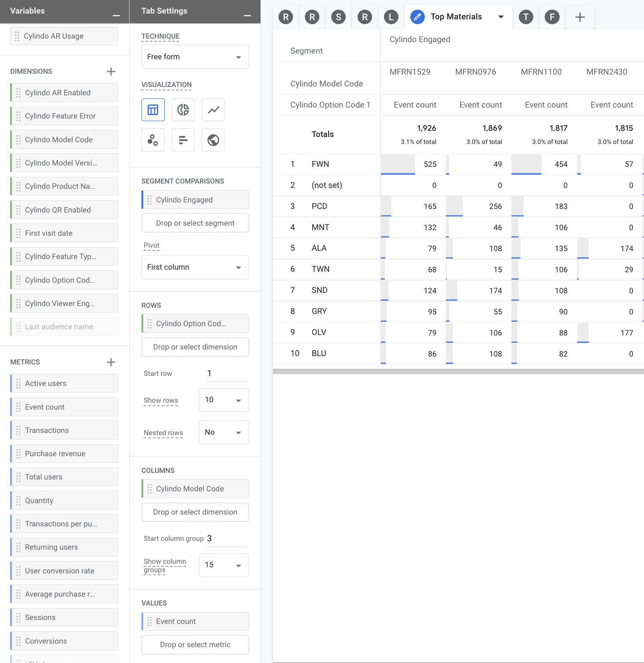
Task: Change the Show rows dropdown
Action: tap(224, 400)
